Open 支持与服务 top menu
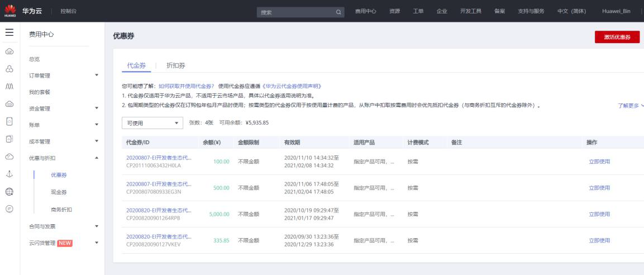The width and height of the screenshot is (644, 275). coord(531,12)
